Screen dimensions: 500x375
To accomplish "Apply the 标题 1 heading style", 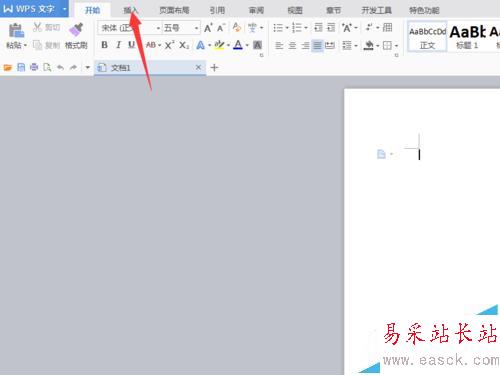I will (x=467, y=37).
